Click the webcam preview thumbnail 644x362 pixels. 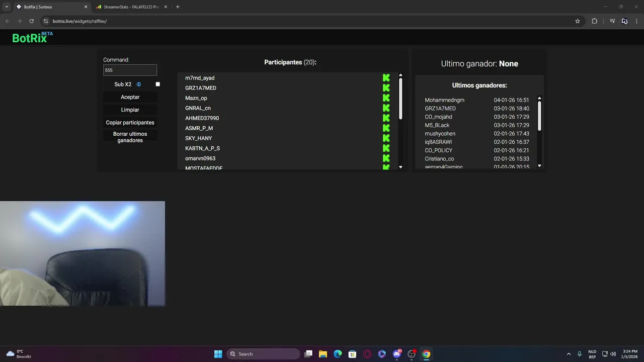(83, 253)
